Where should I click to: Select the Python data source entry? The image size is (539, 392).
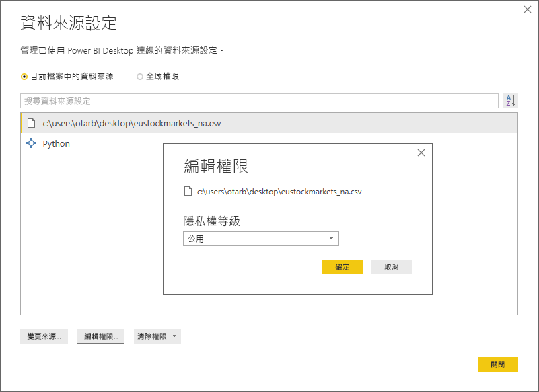point(57,143)
